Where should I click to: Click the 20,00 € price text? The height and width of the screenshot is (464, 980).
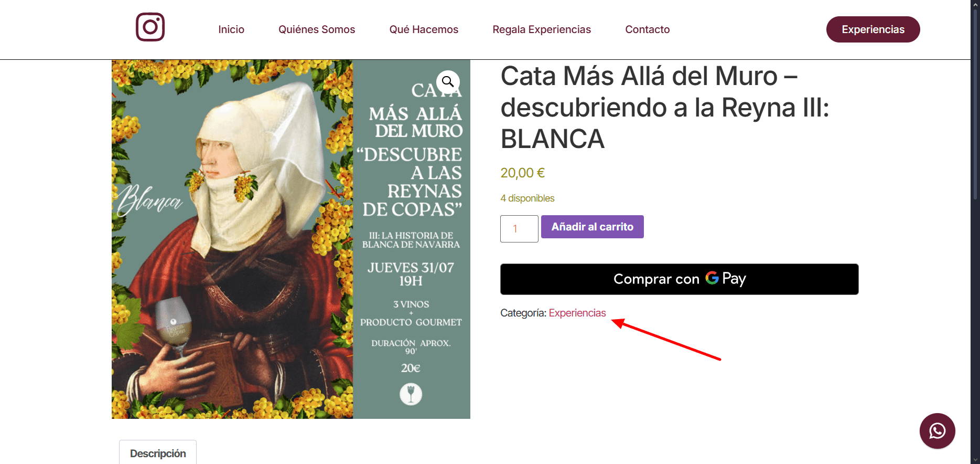(523, 173)
